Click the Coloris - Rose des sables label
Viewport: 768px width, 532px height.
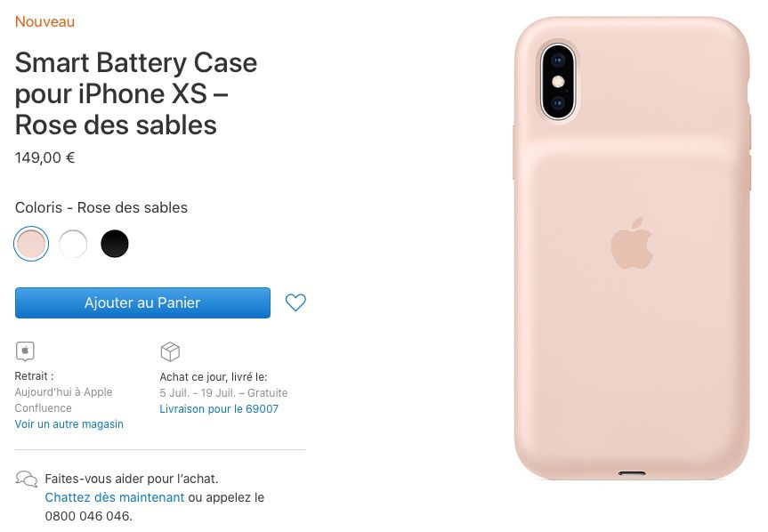pos(101,207)
